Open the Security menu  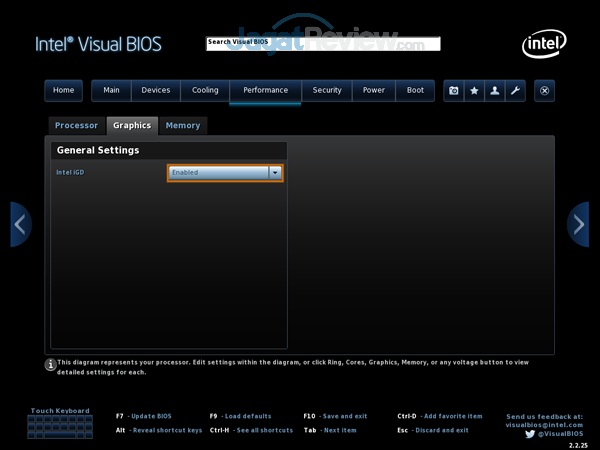327,90
